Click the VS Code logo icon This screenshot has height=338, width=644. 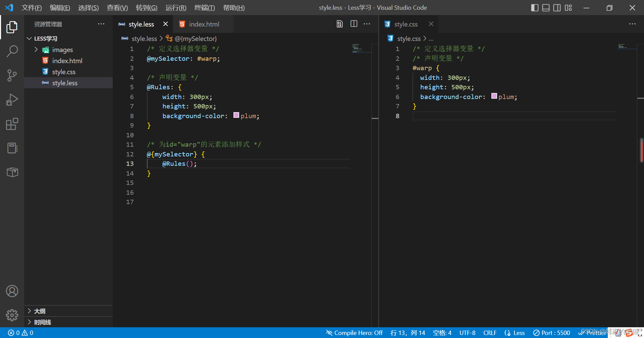9,7
